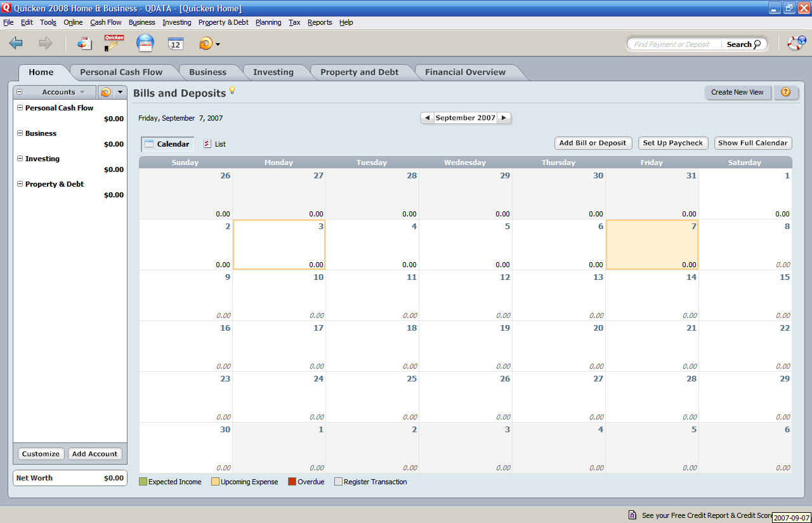Click the Register Transaction legend swatch
This screenshot has height=523, width=812.
(x=338, y=482)
